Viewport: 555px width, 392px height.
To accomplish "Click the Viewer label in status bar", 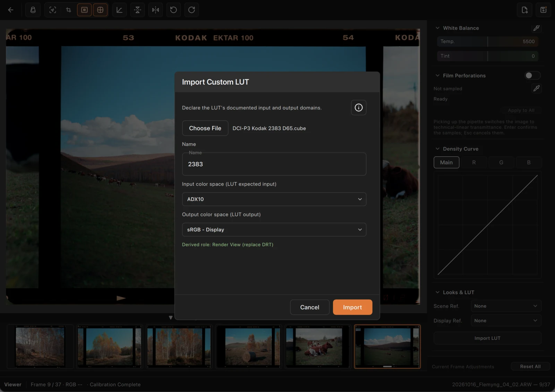I will [x=13, y=384].
